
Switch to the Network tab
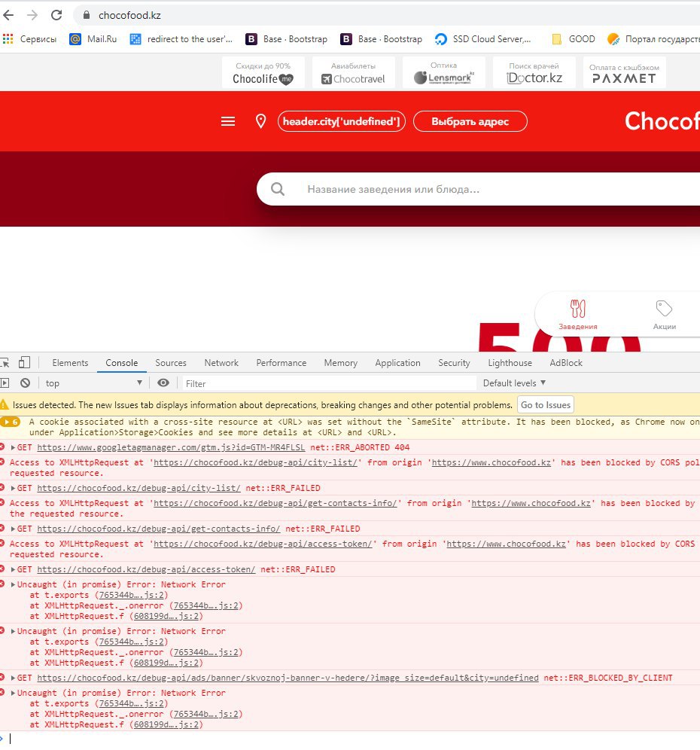221,363
